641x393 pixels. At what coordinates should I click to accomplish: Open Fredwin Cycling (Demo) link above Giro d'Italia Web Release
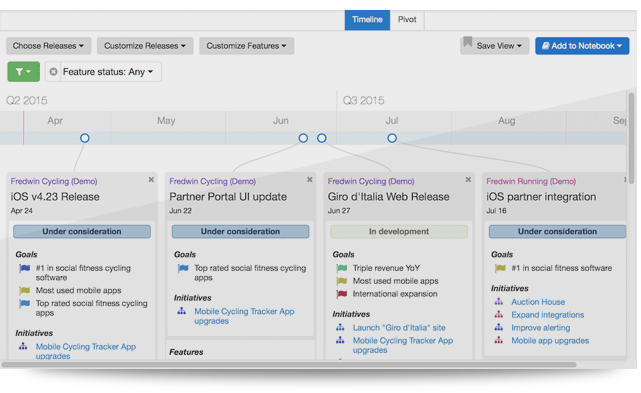click(371, 181)
